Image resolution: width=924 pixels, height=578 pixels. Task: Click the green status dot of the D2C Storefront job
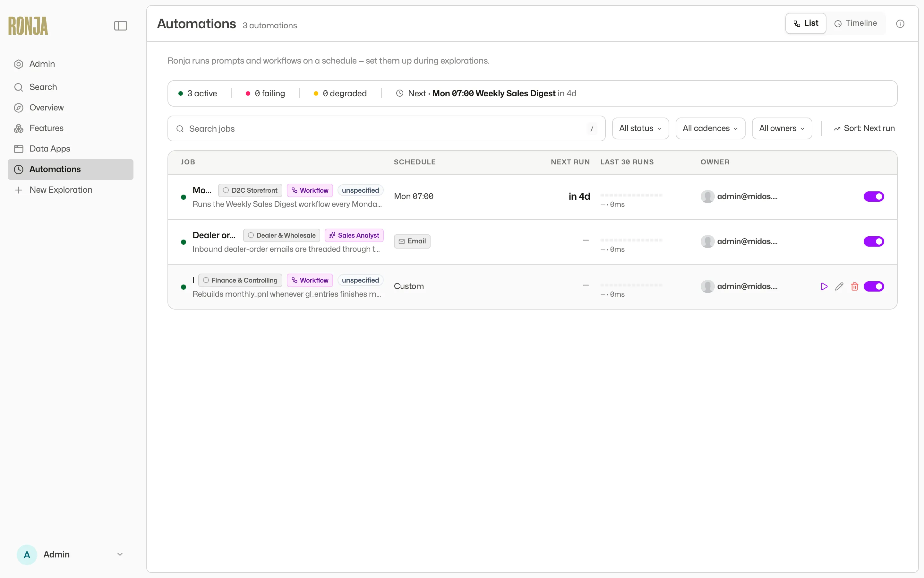click(183, 197)
